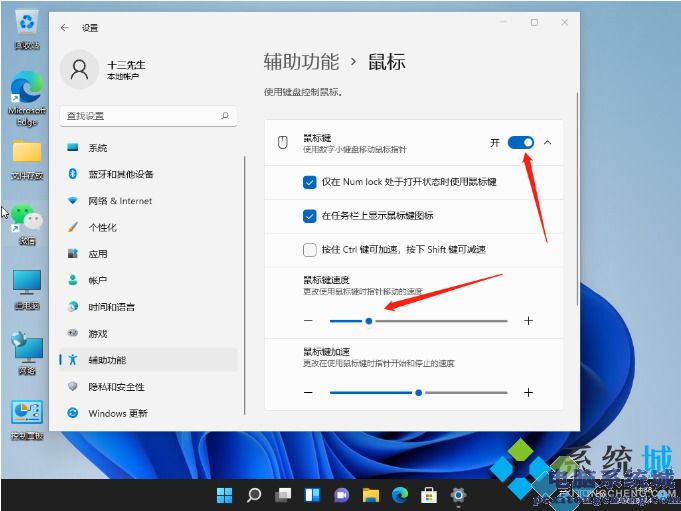Increase 鼠标键加速 with plus button
This screenshot has width=681, height=511.
[528, 392]
